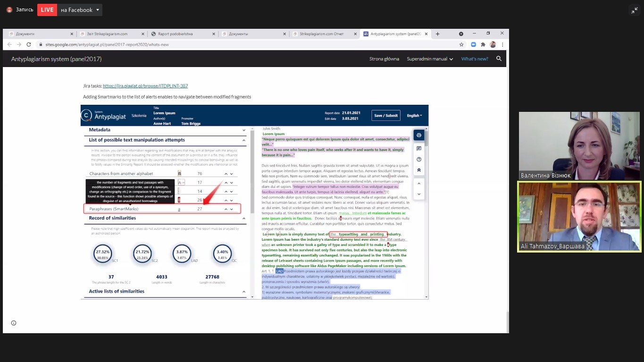The image size is (644, 362).
Task: Switch to the Документы tab
Action: point(252,34)
